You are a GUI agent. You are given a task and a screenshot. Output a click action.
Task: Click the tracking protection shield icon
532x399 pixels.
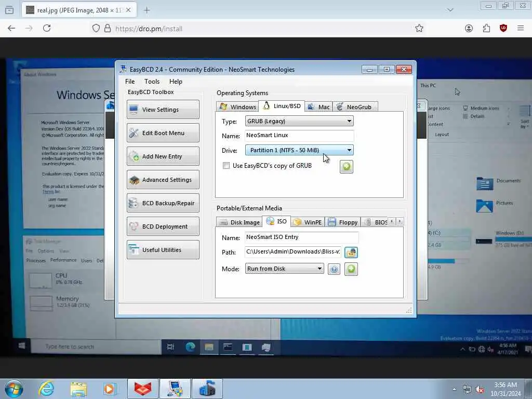click(x=96, y=28)
